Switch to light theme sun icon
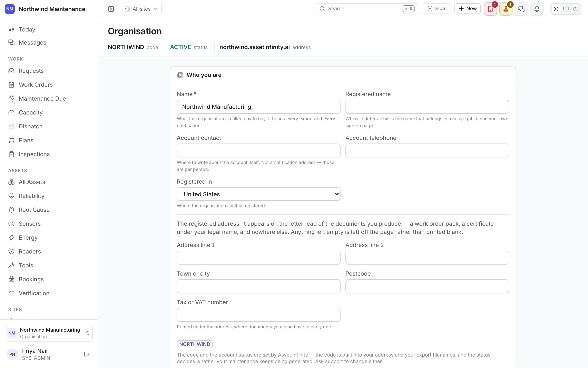This screenshot has width=588, height=368. [x=556, y=9]
